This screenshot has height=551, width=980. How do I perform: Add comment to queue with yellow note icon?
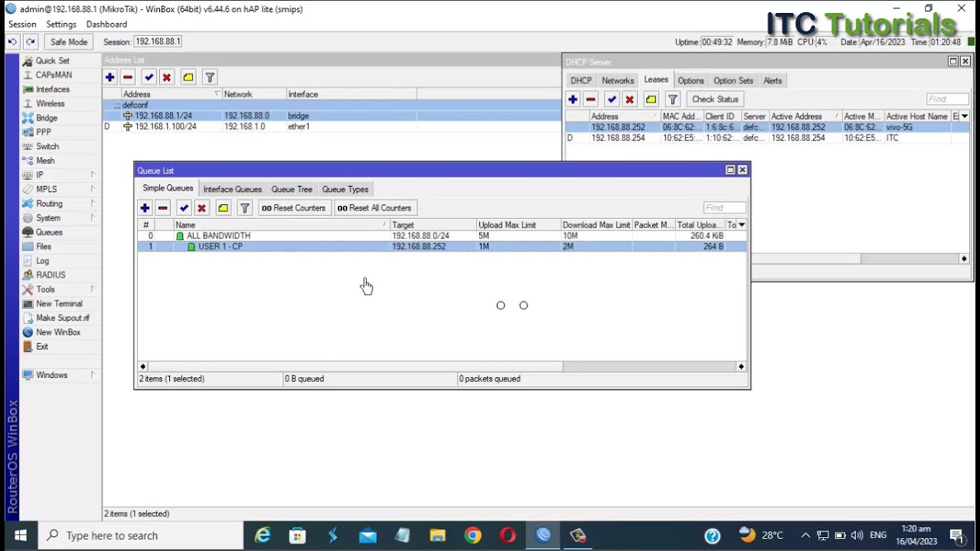[x=224, y=208]
